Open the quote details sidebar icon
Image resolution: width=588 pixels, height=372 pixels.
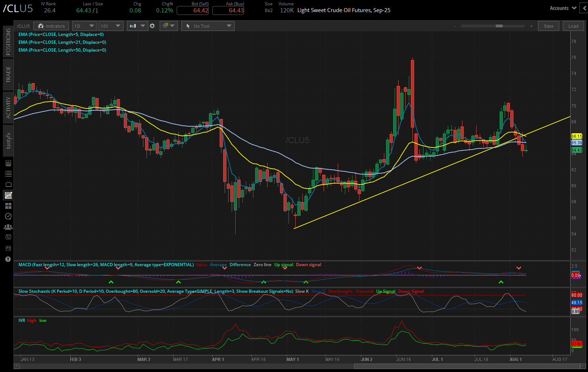[x=8, y=163]
